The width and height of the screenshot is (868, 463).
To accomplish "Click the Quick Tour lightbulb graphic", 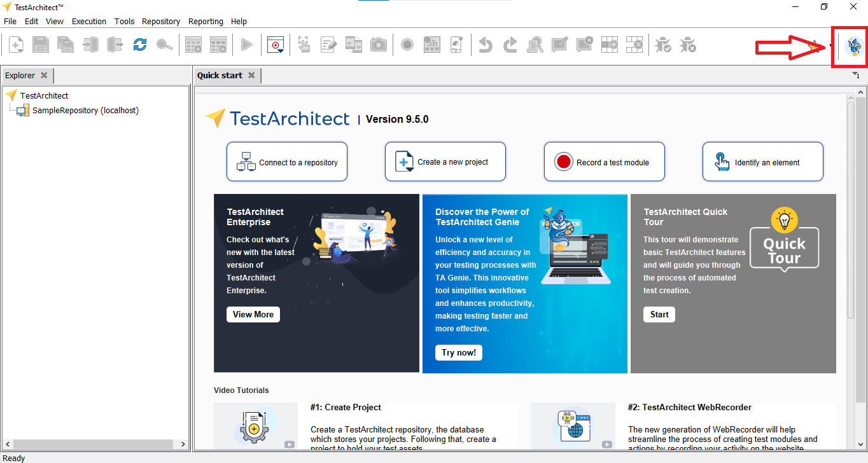I will [784, 239].
